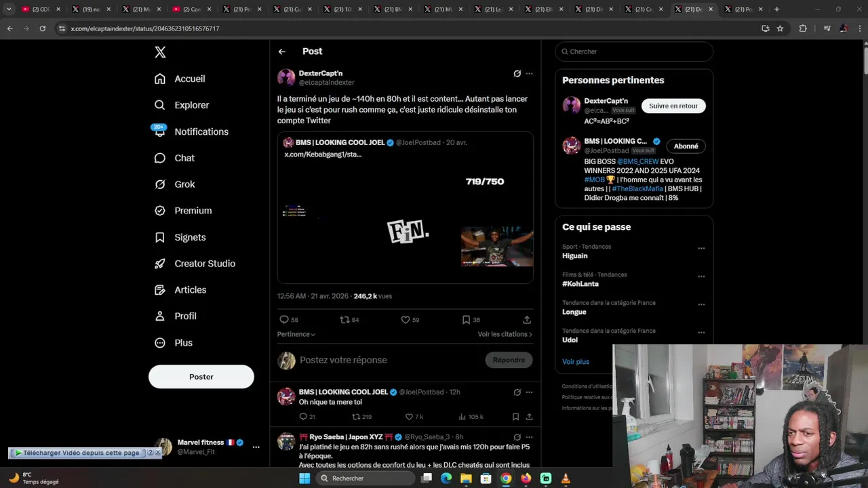Open Longue trend

574,312
